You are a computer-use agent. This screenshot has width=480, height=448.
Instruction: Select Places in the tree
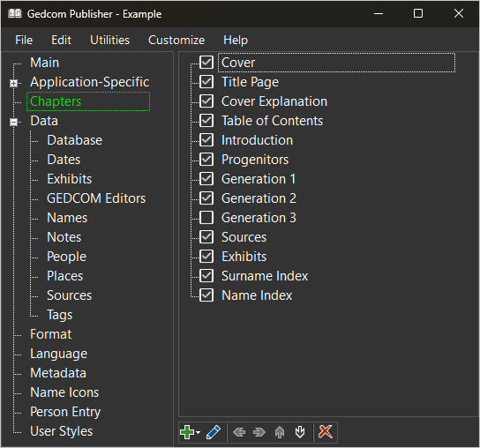(65, 276)
